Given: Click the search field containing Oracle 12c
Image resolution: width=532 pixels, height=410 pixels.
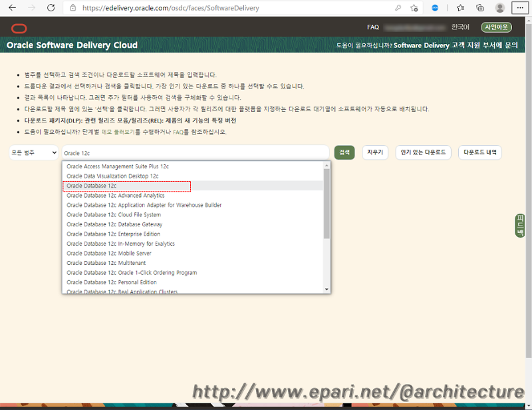Looking at the screenshot, I should pos(196,153).
